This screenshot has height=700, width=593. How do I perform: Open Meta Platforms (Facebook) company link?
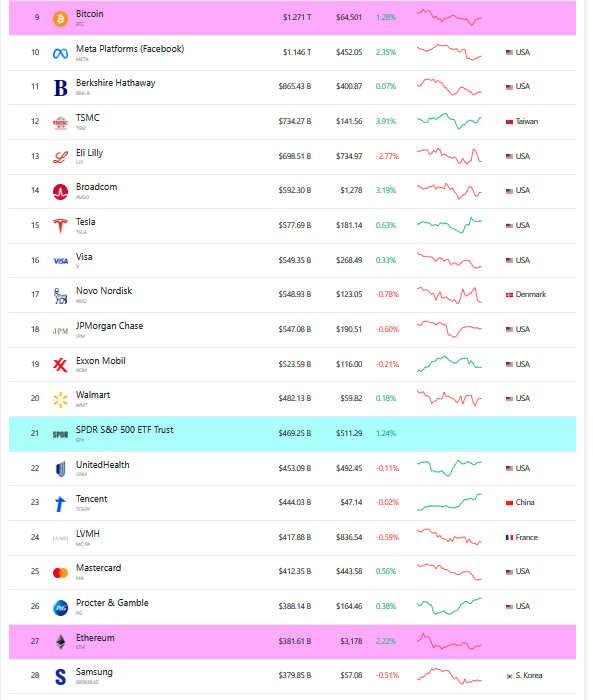[130, 49]
